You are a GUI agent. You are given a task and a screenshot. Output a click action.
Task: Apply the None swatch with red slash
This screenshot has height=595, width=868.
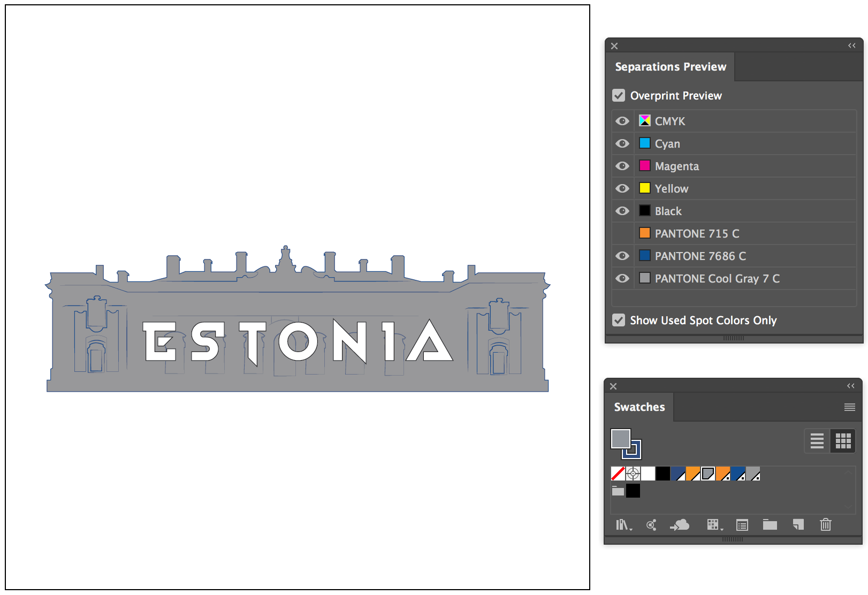coord(618,474)
